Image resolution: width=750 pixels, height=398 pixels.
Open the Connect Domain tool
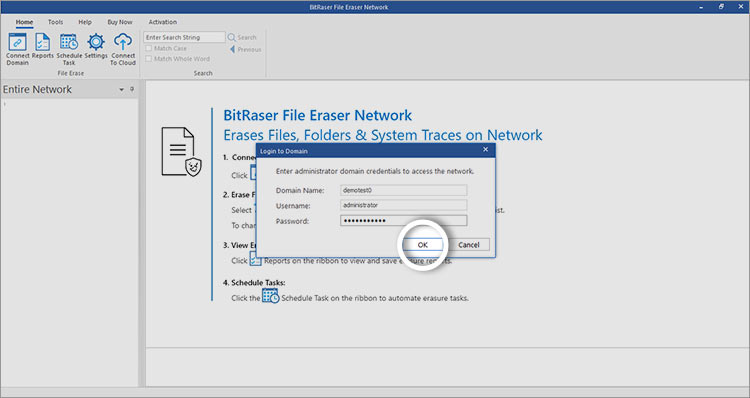point(18,49)
